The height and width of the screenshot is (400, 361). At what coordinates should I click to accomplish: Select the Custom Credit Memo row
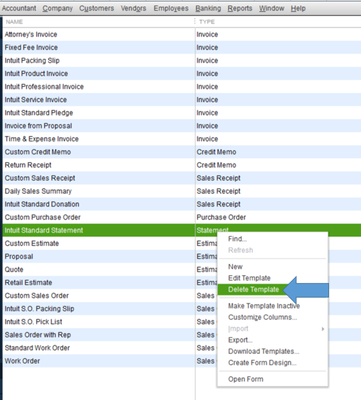182,152
